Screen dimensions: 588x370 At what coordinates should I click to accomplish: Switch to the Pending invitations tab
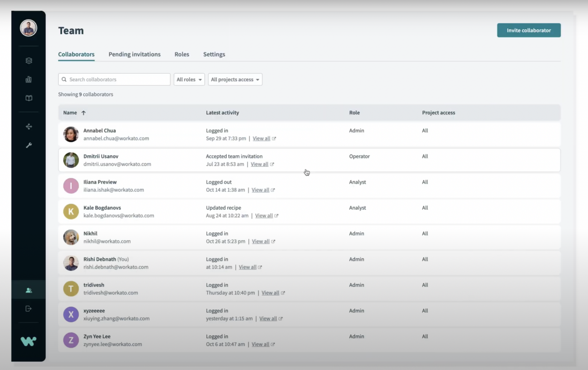[x=134, y=54]
